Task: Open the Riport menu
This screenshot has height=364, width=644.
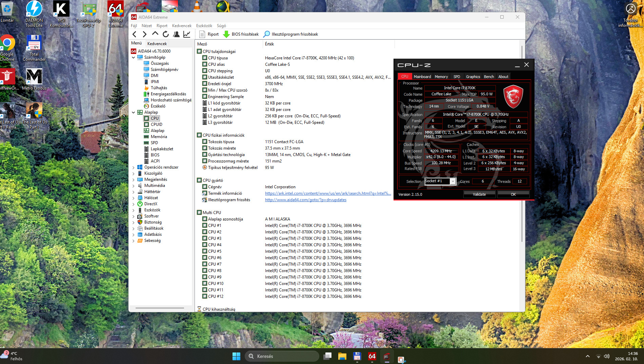Action: pyautogui.click(x=162, y=26)
